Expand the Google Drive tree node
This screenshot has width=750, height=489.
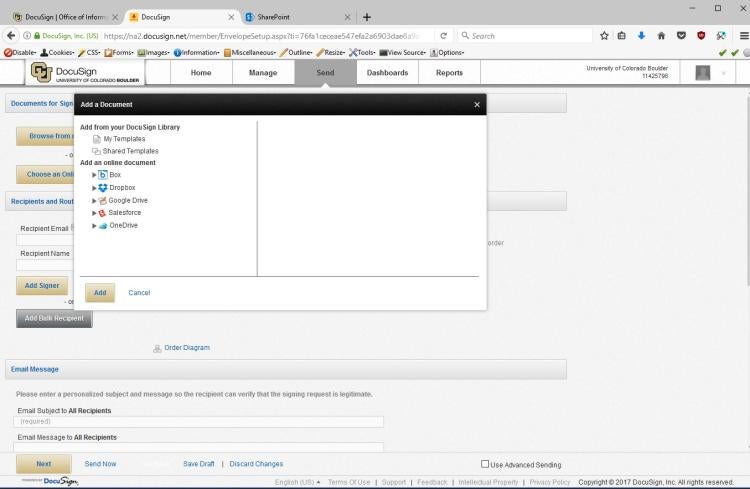click(94, 200)
